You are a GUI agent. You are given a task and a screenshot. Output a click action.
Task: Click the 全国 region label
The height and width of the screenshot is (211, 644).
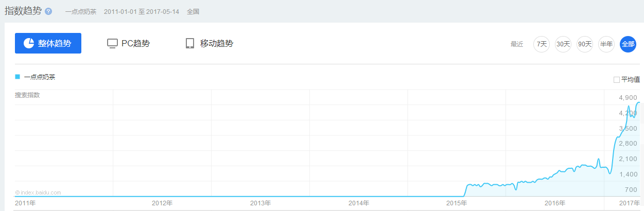coord(193,11)
